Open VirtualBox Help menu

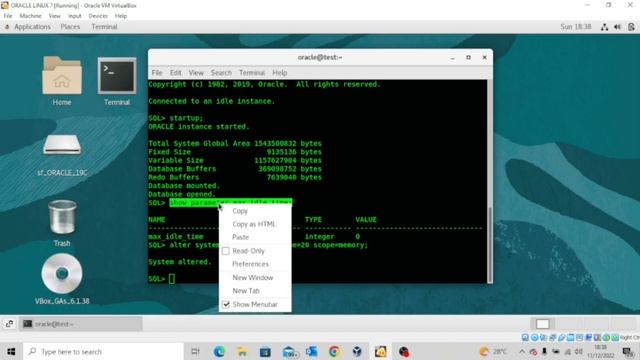click(x=121, y=16)
